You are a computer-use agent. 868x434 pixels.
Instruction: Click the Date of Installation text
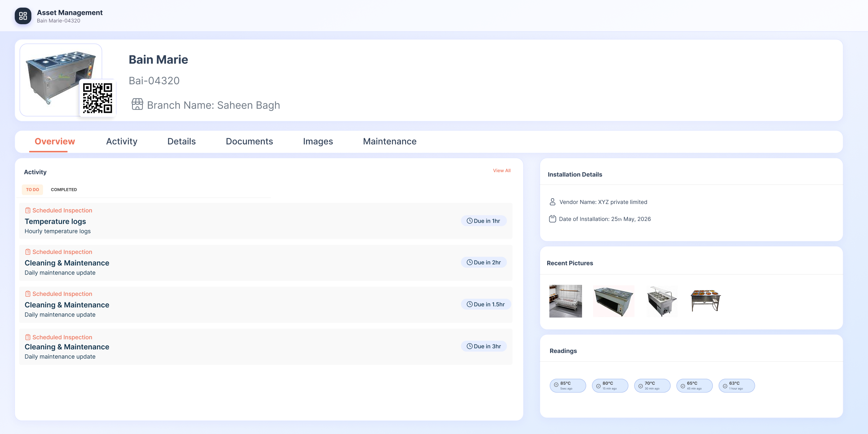[605, 219]
